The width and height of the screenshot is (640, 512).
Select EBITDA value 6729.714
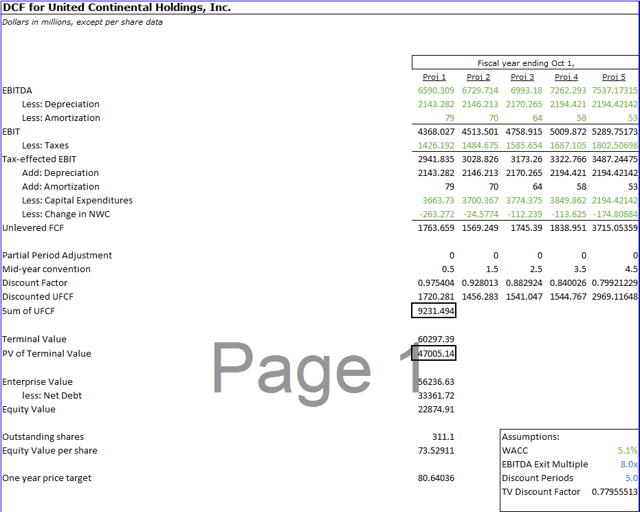(480, 90)
